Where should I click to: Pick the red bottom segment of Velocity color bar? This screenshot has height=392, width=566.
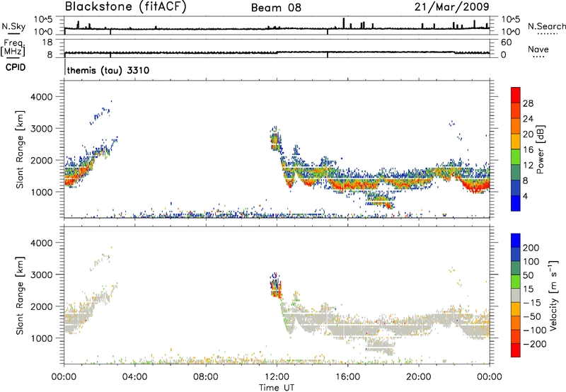[x=516, y=350]
